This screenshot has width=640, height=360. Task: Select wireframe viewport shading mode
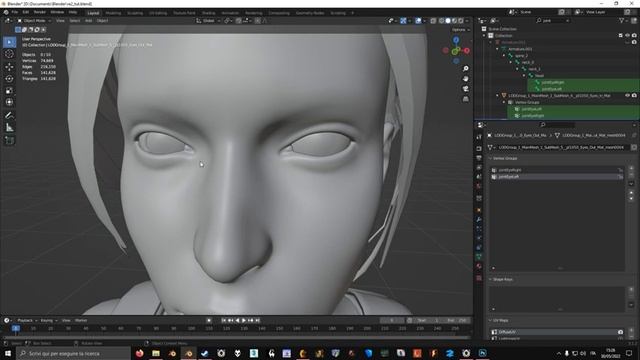tap(441, 20)
